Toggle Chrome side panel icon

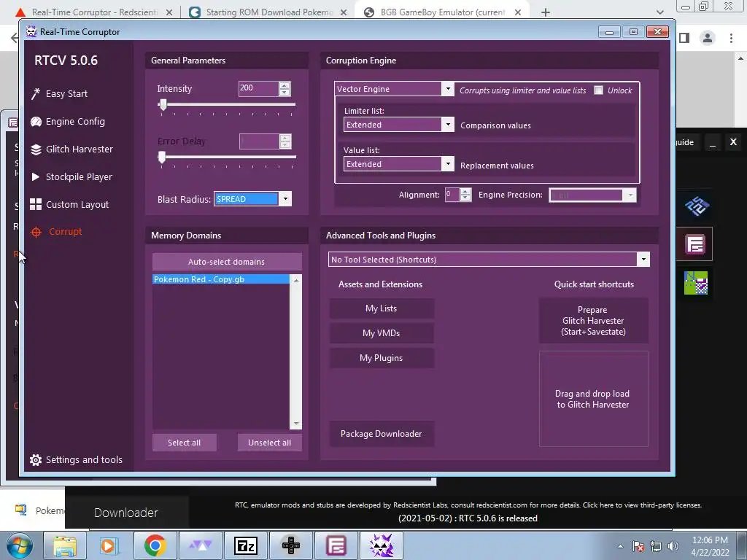pos(684,38)
